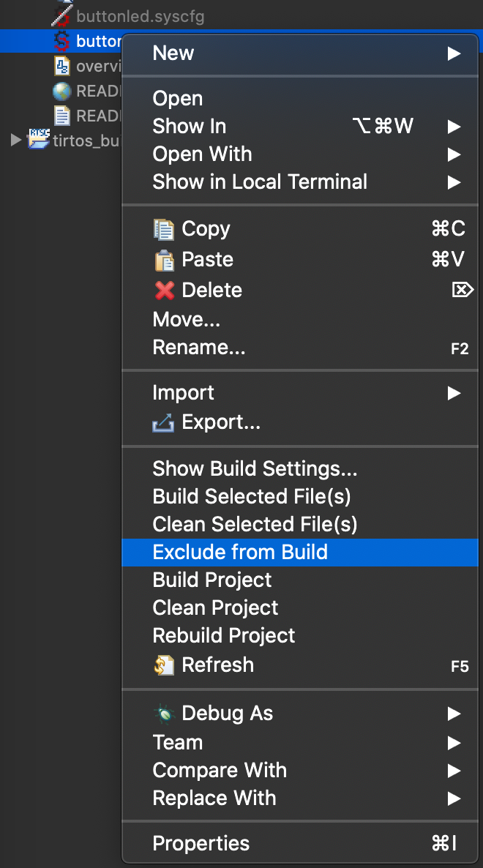Click the tirtos_bu project folder icon
The width and height of the screenshot is (483, 868).
click(x=38, y=140)
